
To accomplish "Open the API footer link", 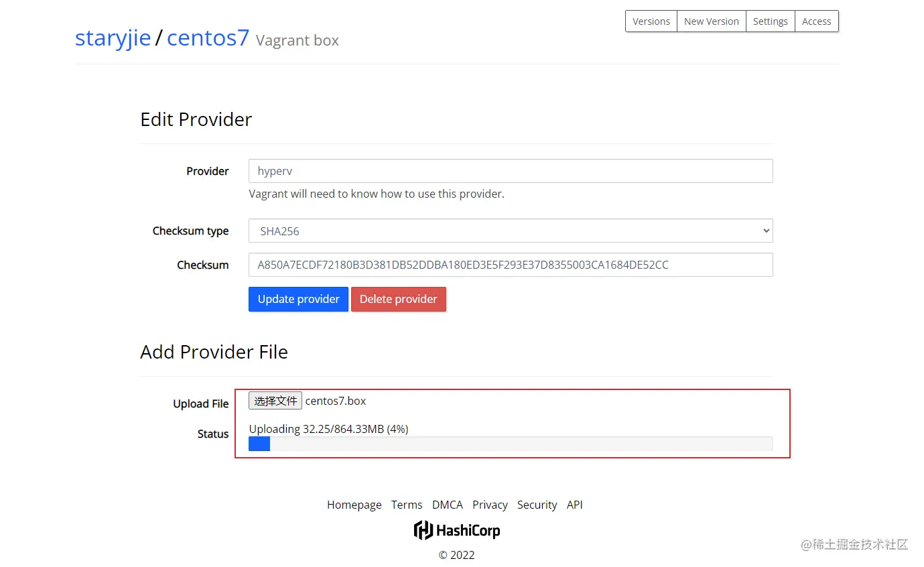I will click(x=575, y=505).
